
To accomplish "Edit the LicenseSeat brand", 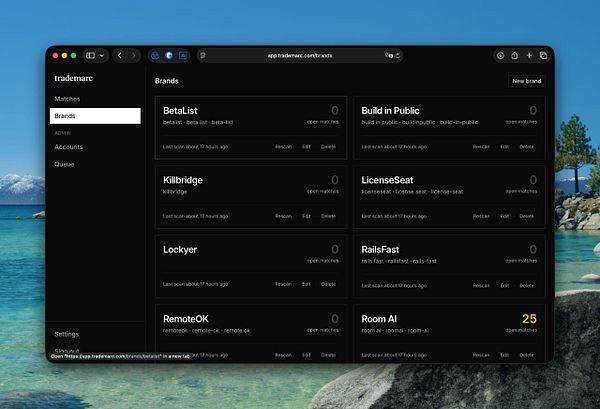I will [505, 216].
